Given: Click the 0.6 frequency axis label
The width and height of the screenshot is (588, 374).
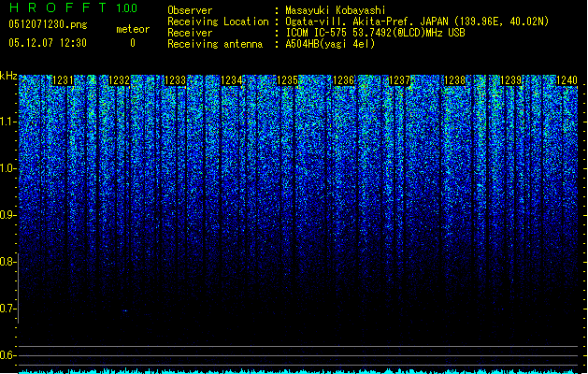Looking at the screenshot, I should tap(8, 355).
